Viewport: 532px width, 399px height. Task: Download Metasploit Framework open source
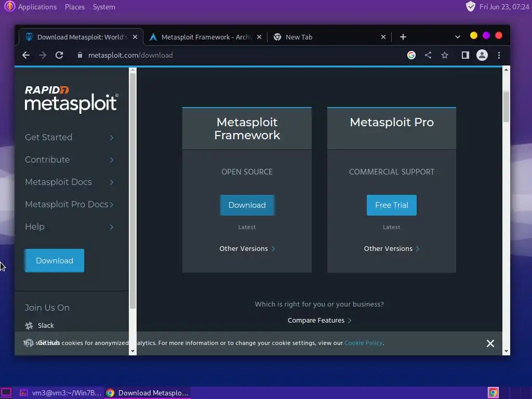247,205
